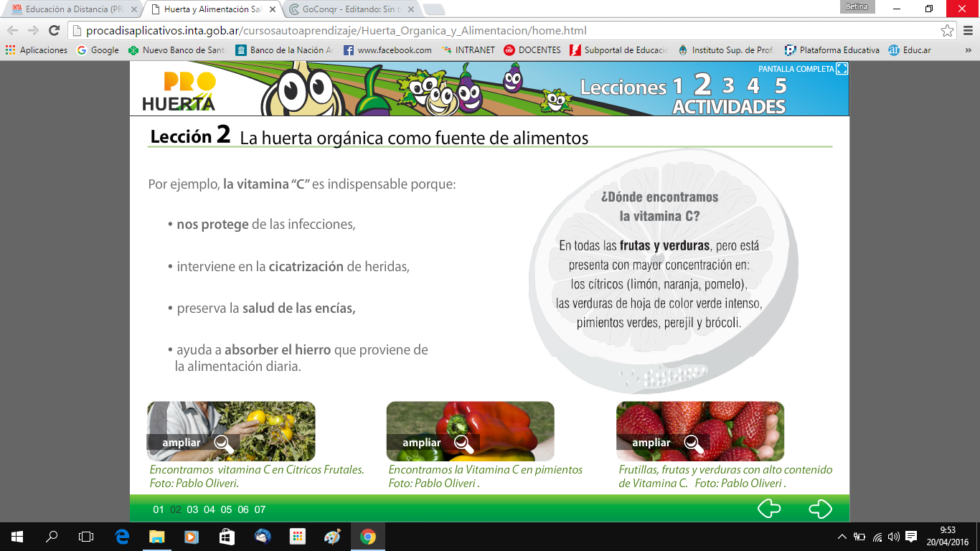Jump to page 07 of the lesson
Viewport: 980px width, 551px height.
260,509
